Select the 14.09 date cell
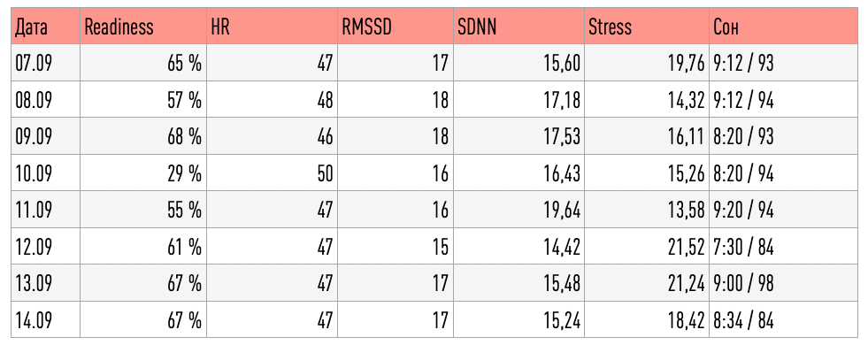The width and height of the screenshot is (868, 345). [x=45, y=319]
